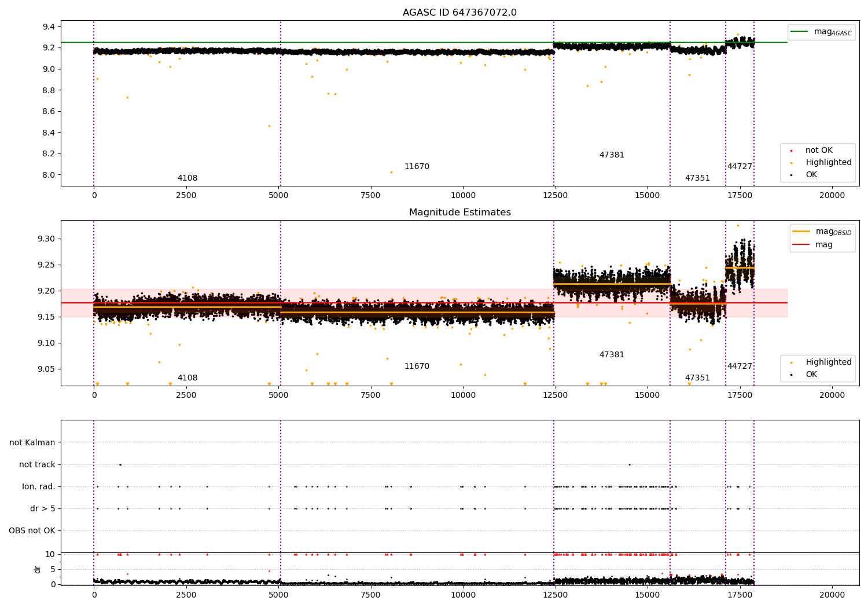Select the red 'mag' legend entry
This screenshot has width=868, height=608.
coord(812,244)
